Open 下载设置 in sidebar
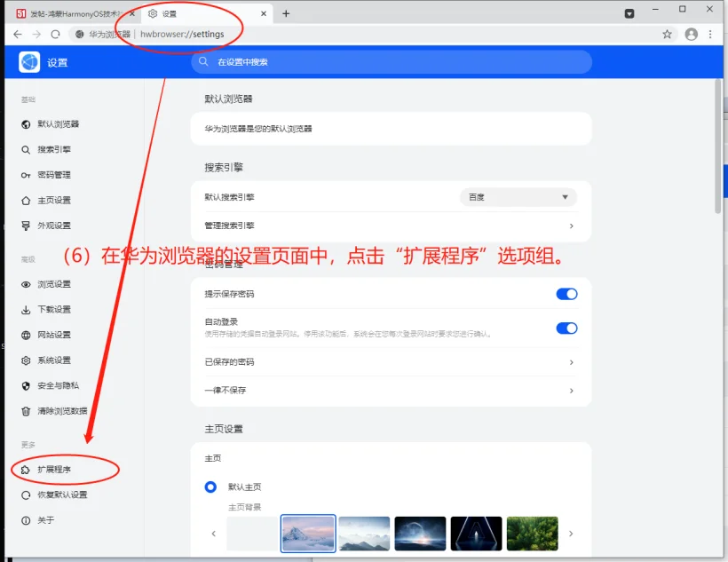This screenshot has width=728, height=562. pyautogui.click(x=46, y=310)
